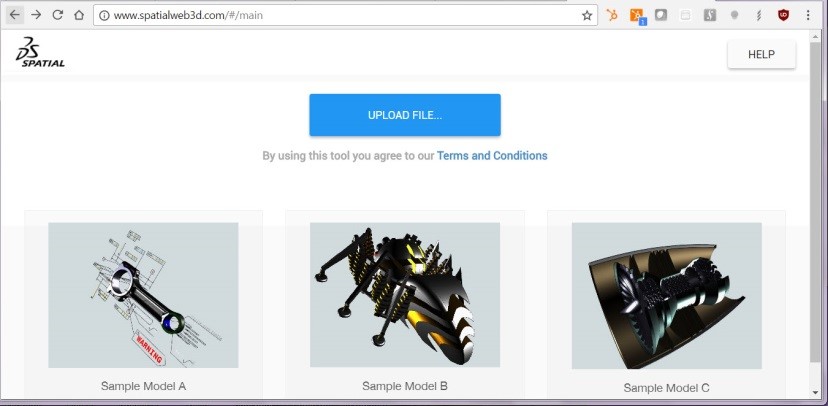The height and width of the screenshot is (406, 828).
Task: Open Sample Model C jet engine thumbnail
Action: click(666, 295)
